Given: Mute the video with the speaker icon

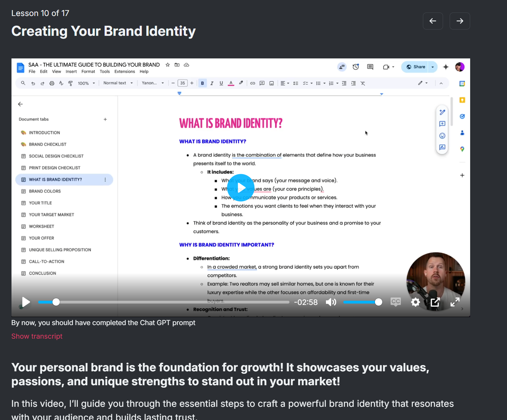Looking at the screenshot, I should click(x=331, y=302).
